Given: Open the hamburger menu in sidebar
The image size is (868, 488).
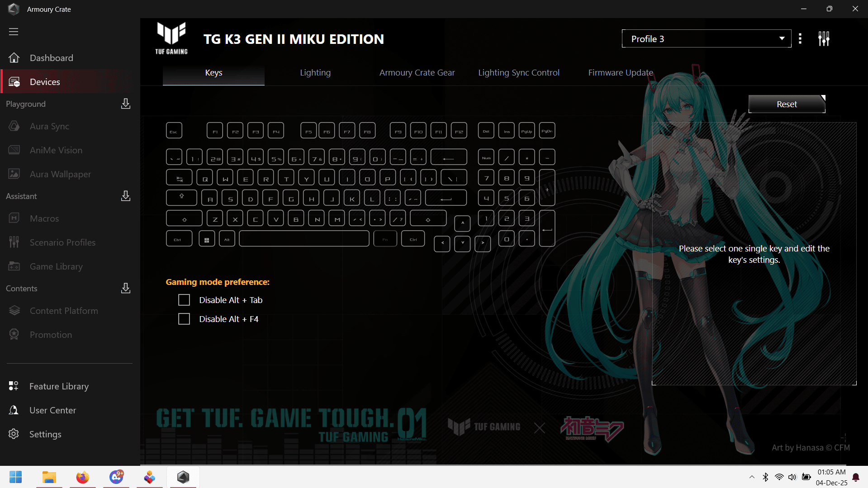Looking at the screenshot, I should (14, 32).
